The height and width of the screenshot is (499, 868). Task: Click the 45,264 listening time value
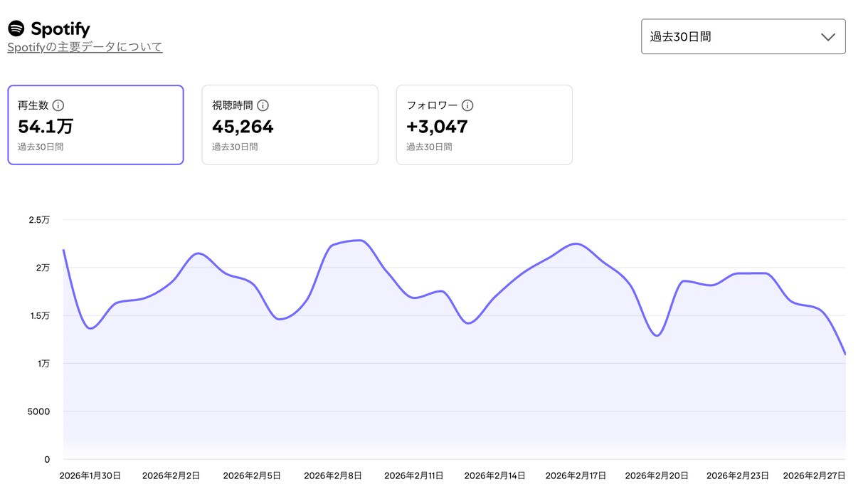[x=243, y=127]
